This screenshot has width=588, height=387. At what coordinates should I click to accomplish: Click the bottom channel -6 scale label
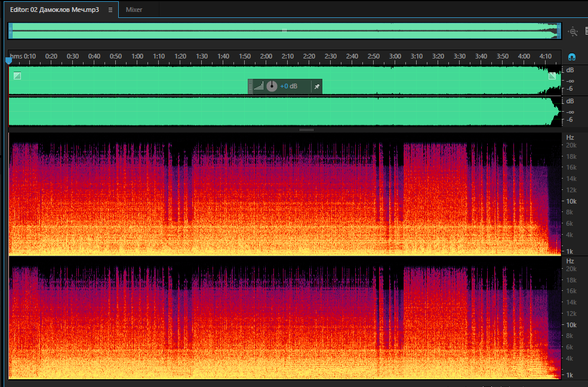tap(570, 119)
